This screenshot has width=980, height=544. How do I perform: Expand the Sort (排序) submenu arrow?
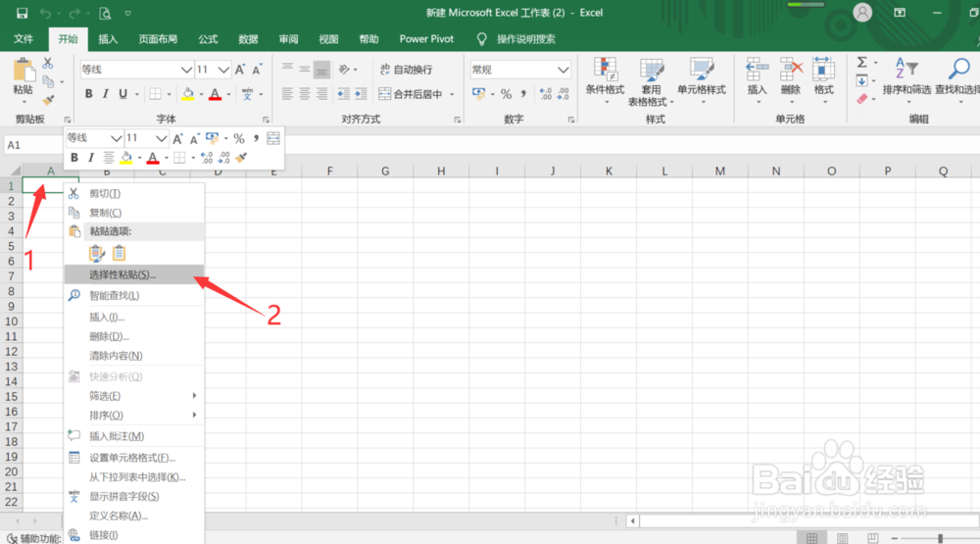(x=194, y=416)
